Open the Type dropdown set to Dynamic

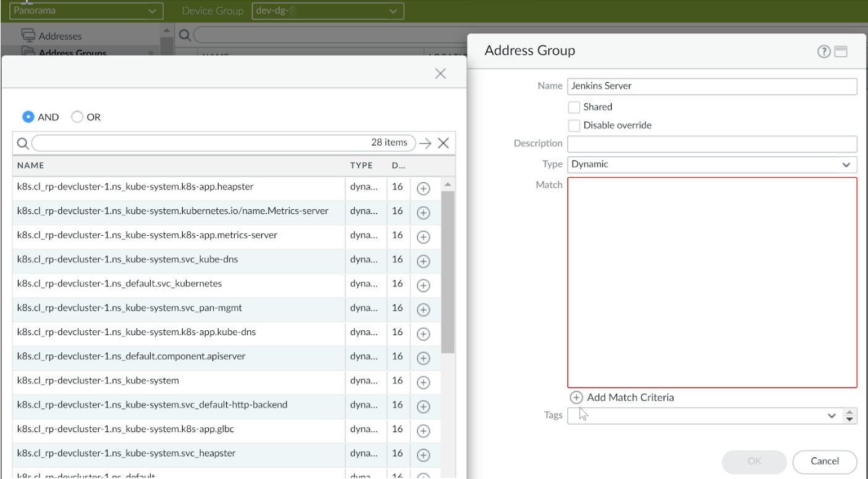point(712,165)
